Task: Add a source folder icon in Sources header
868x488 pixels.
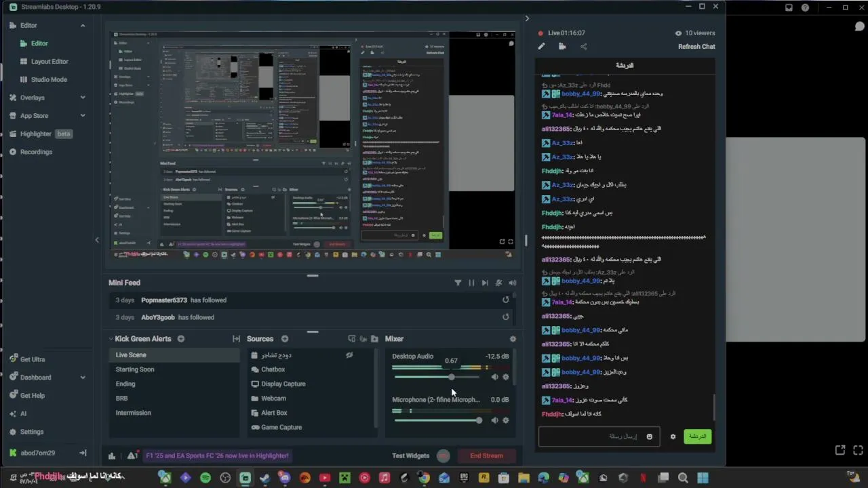Action: [374, 339]
